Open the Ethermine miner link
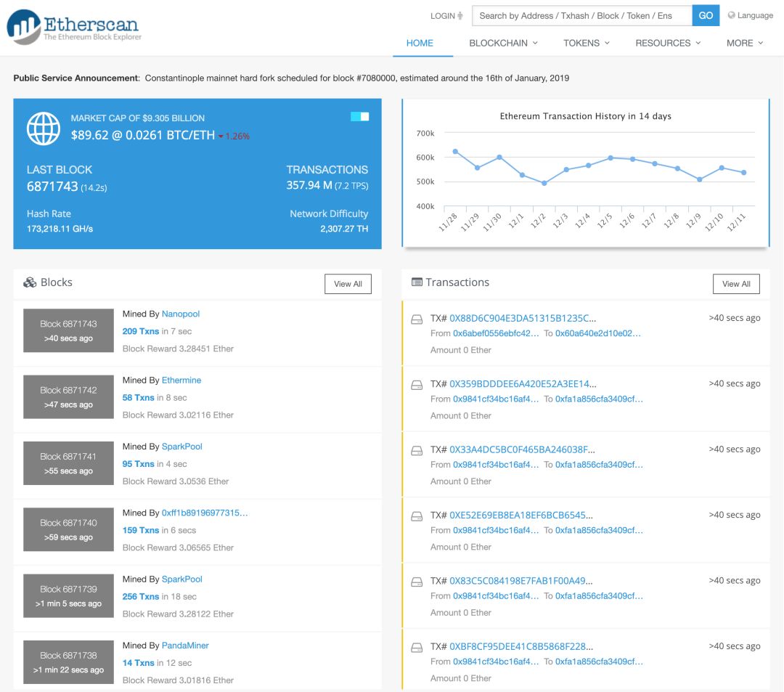The image size is (784, 692). pyautogui.click(x=181, y=380)
